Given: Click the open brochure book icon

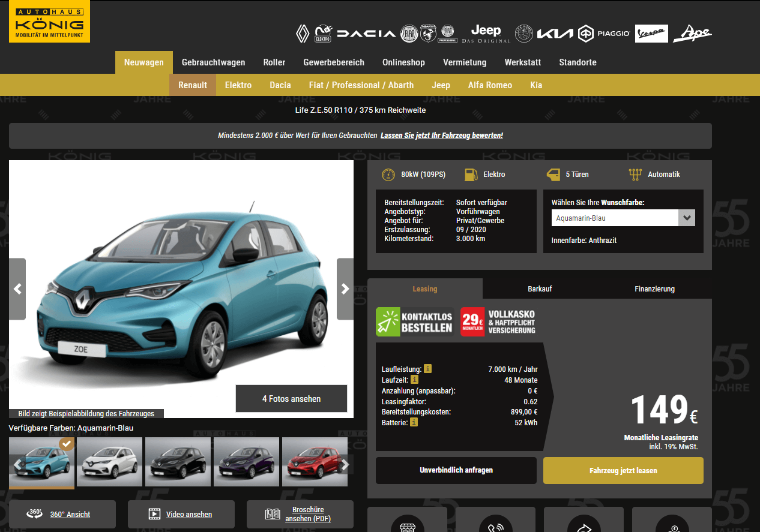Looking at the screenshot, I should [273, 514].
